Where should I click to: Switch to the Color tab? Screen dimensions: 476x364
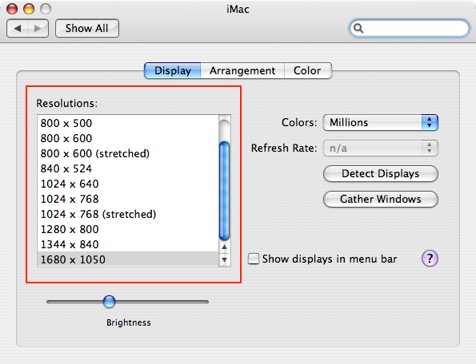[x=307, y=71]
